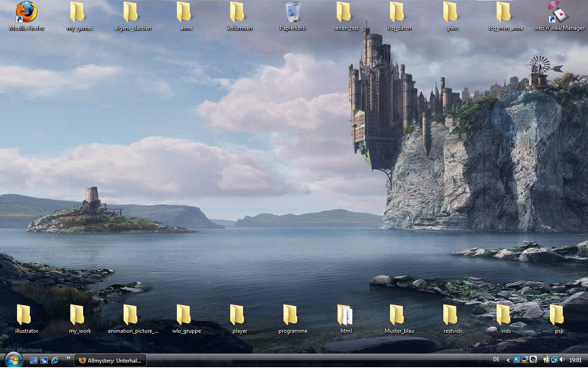Click the Switch between windows quick launch icon
588x369 pixels.
click(44, 360)
